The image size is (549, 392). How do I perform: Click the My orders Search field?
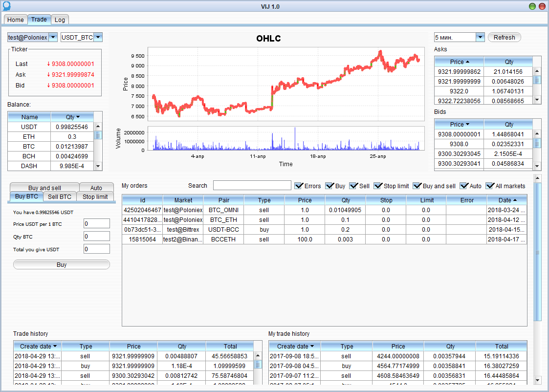[x=252, y=186]
